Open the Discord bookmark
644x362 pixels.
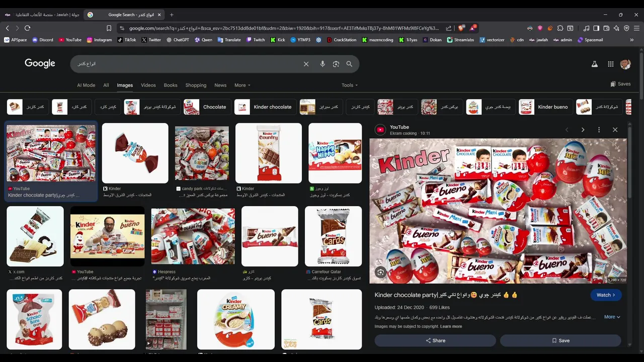pos(42,40)
